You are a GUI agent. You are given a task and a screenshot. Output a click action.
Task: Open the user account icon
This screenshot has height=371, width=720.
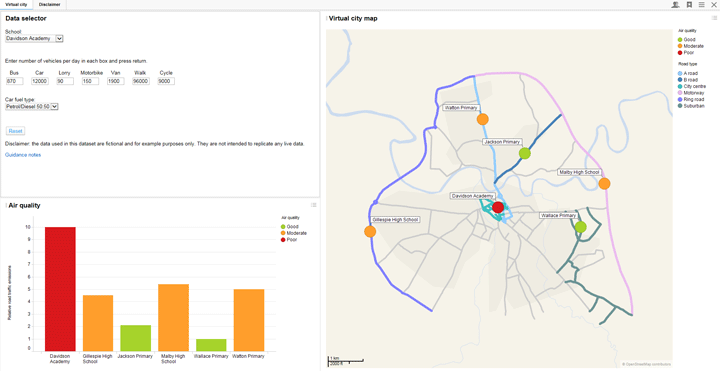click(x=675, y=5)
